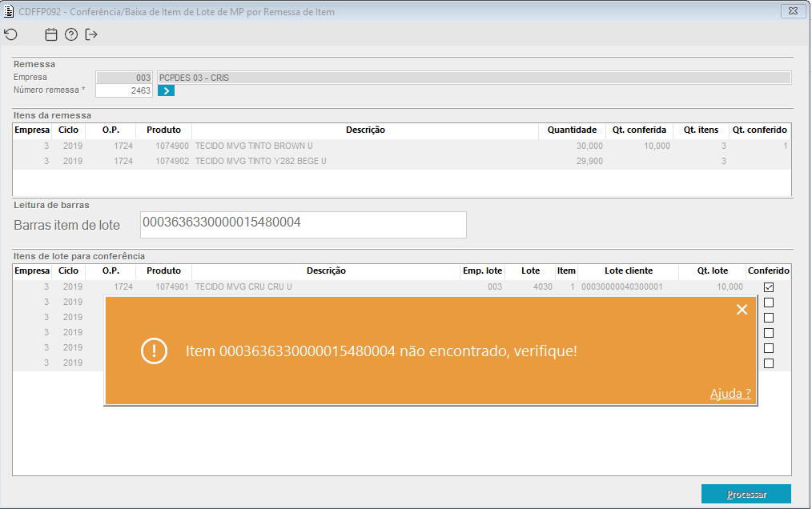Select row TECIDO MVG TINTO Y282 BEGE U
The width and height of the screenshot is (812, 509).
pyautogui.click(x=402, y=161)
